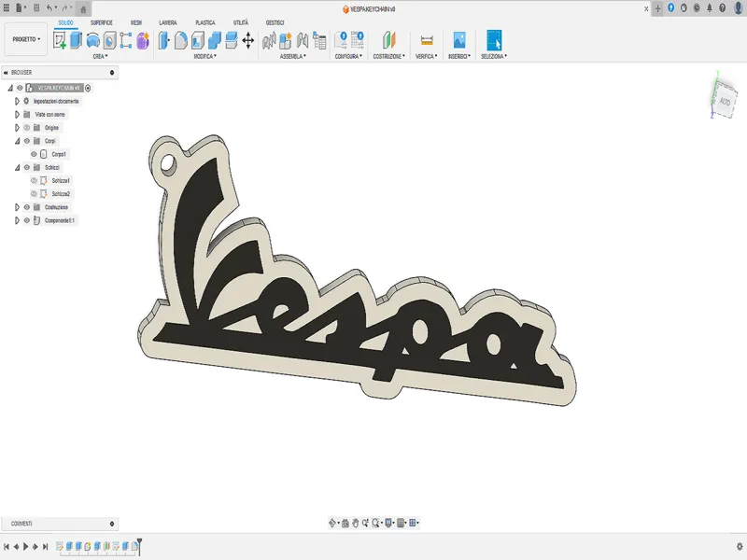747x560 pixels.
Task: Toggle visibility of the Corpi folder
Action: tap(27, 141)
